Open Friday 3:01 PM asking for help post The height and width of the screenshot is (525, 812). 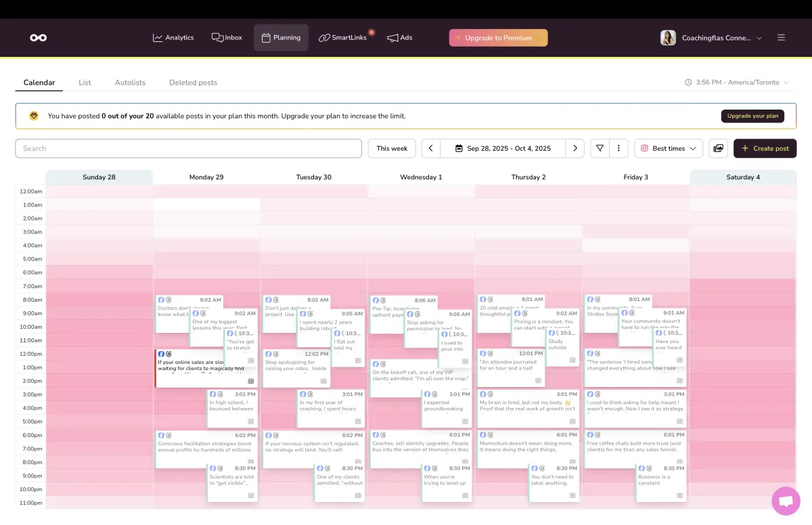click(x=635, y=408)
